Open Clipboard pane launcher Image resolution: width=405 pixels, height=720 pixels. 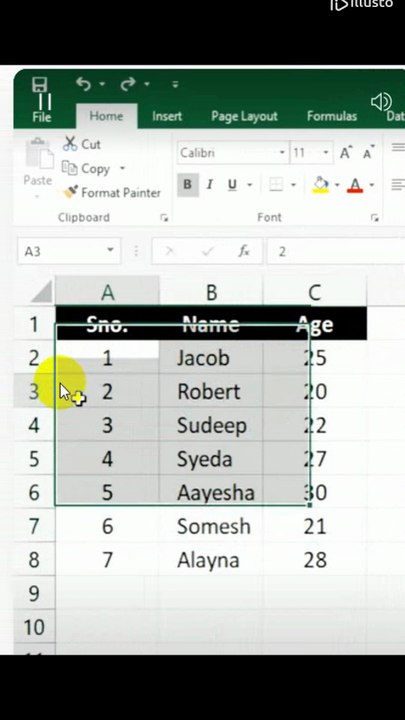[164, 218]
